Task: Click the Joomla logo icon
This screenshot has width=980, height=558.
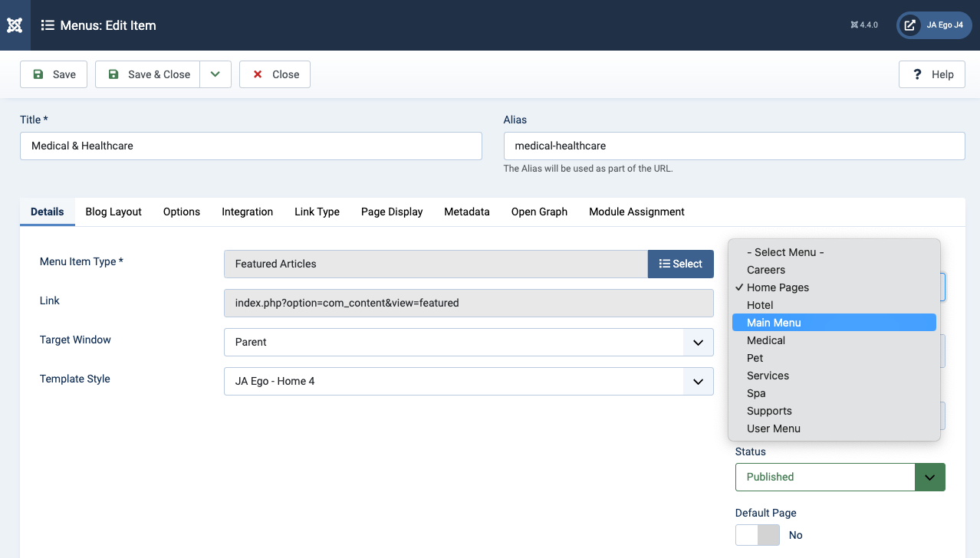Action: [x=15, y=25]
